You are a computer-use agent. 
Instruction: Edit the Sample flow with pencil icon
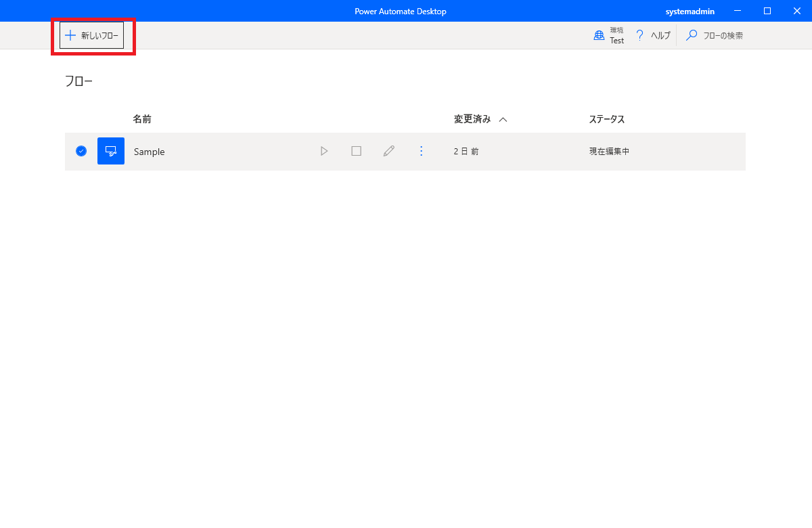point(389,151)
